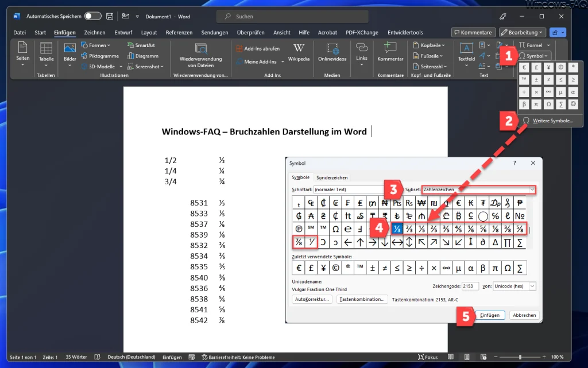588x368 pixels.
Task: Open the Referenzen tab
Action: click(x=179, y=33)
